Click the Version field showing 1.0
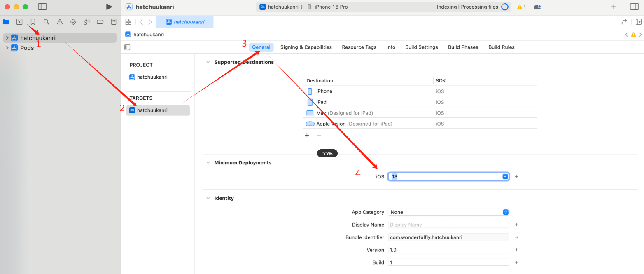Screen dimensions: 644x274 448,250
